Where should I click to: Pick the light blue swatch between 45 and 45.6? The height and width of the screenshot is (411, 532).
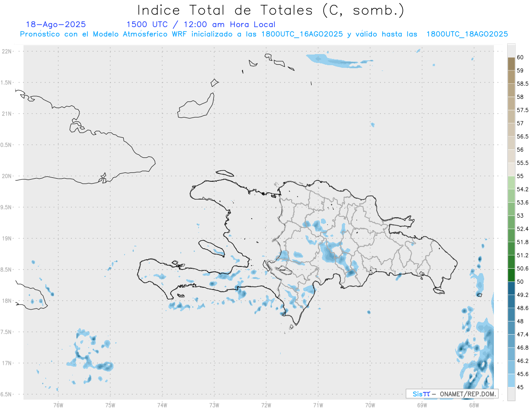point(511,380)
